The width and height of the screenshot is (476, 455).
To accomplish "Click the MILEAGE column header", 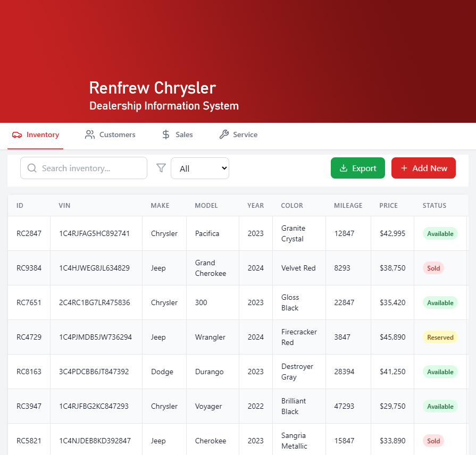I will click(348, 206).
